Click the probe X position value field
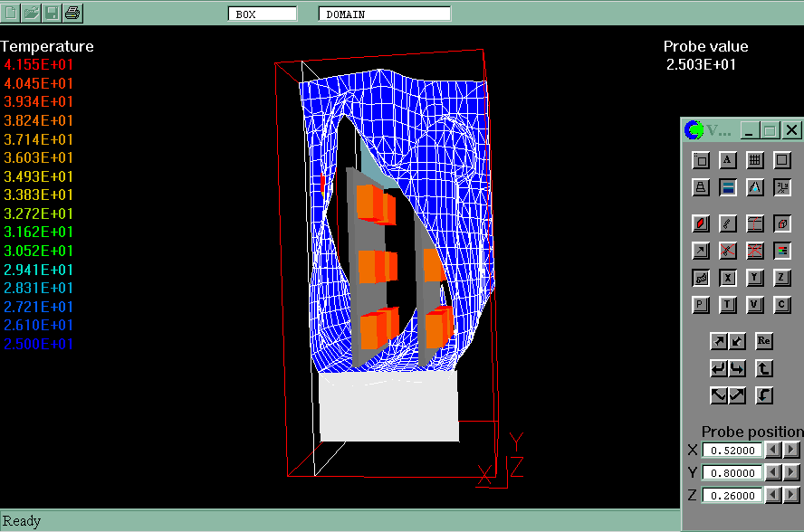This screenshot has height=532, width=804. [x=732, y=450]
